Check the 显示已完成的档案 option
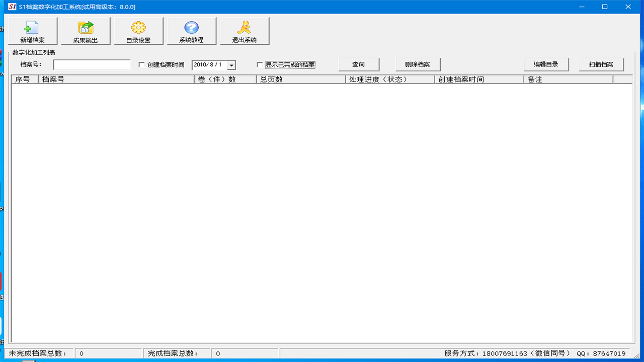This screenshot has width=644, height=362. pos(260,64)
